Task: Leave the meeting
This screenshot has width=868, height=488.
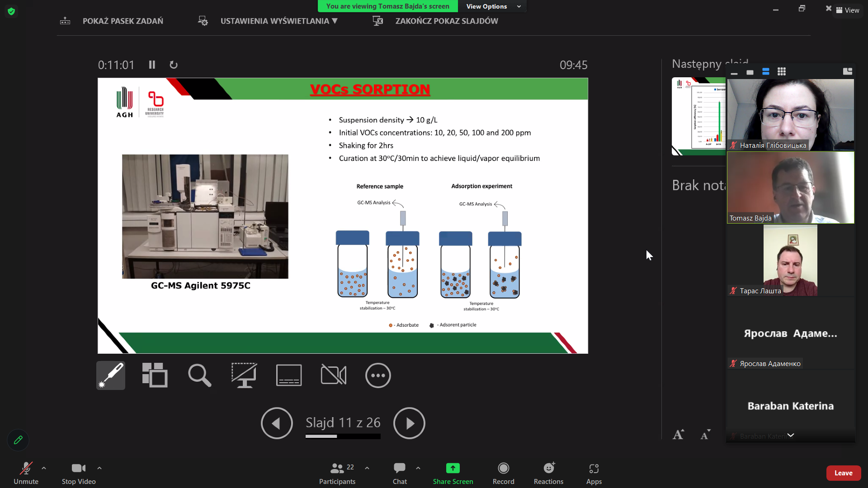Action: tap(843, 473)
